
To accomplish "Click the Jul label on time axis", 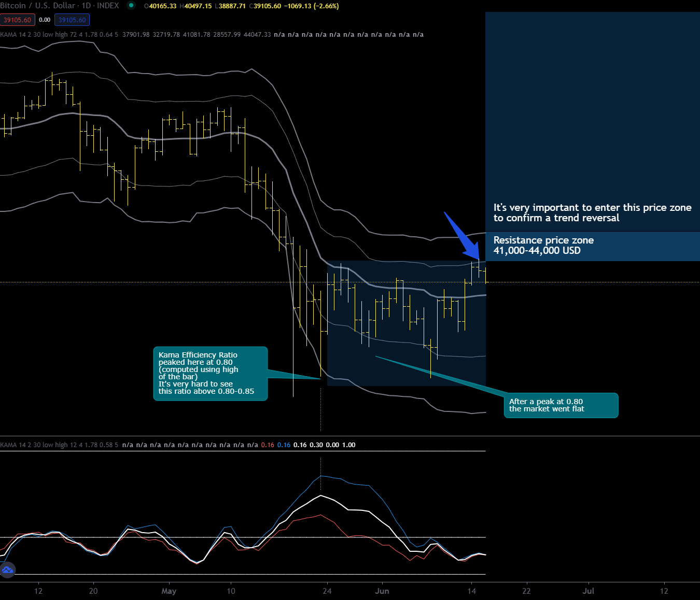I will (588, 591).
